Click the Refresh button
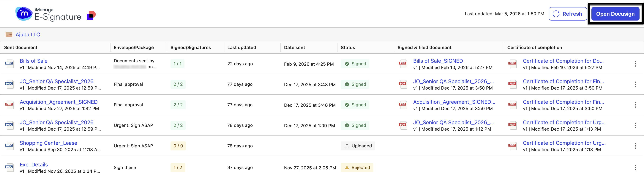The height and width of the screenshot is (178, 644). (567, 14)
